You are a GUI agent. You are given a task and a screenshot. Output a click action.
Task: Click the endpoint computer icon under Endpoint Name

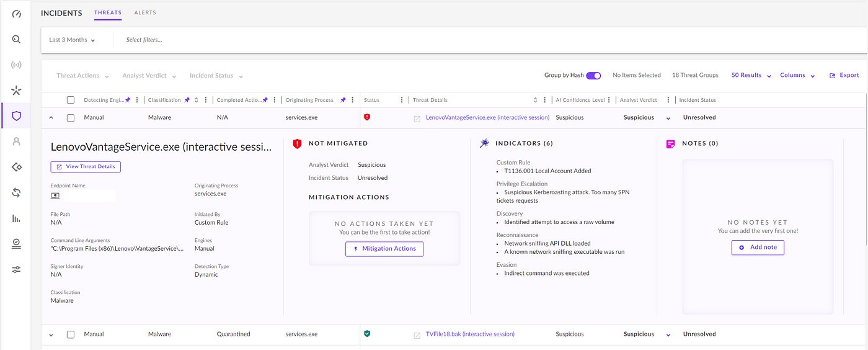(x=55, y=195)
